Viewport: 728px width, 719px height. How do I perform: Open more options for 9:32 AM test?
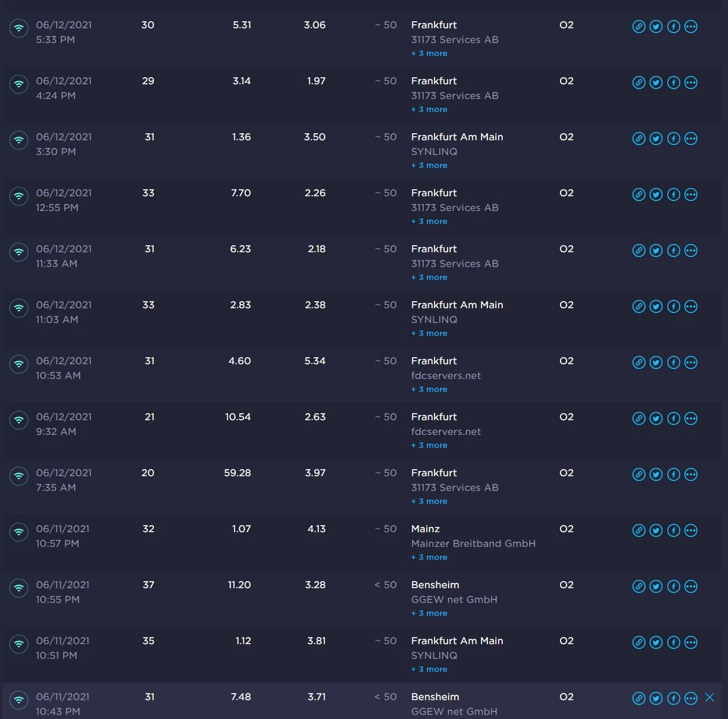[691, 418]
